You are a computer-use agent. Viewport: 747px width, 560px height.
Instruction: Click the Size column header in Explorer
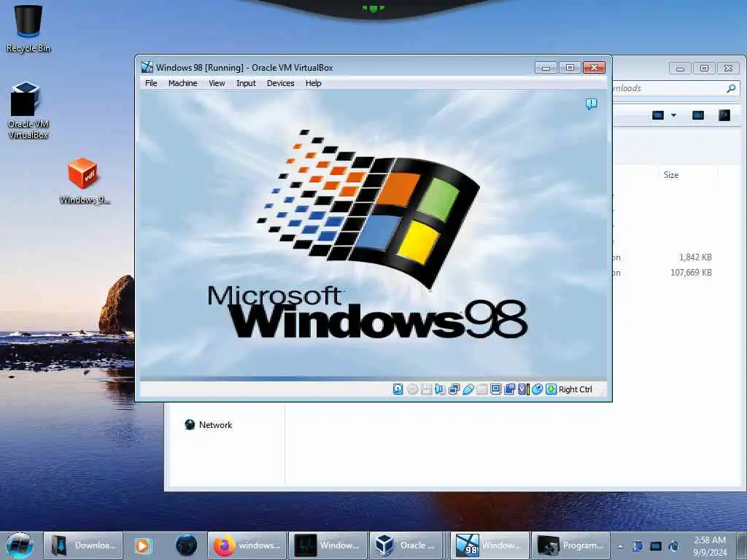[671, 175]
